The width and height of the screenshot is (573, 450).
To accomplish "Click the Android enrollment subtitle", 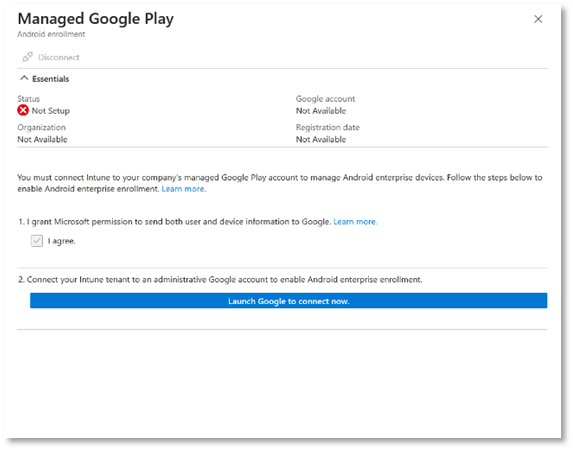I will pyautogui.click(x=51, y=34).
